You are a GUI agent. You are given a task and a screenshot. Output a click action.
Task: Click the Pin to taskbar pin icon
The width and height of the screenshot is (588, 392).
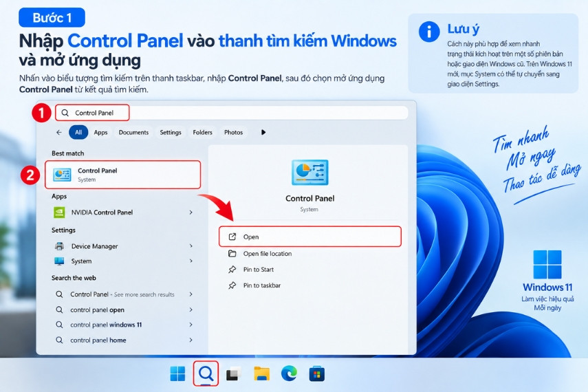tap(232, 285)
